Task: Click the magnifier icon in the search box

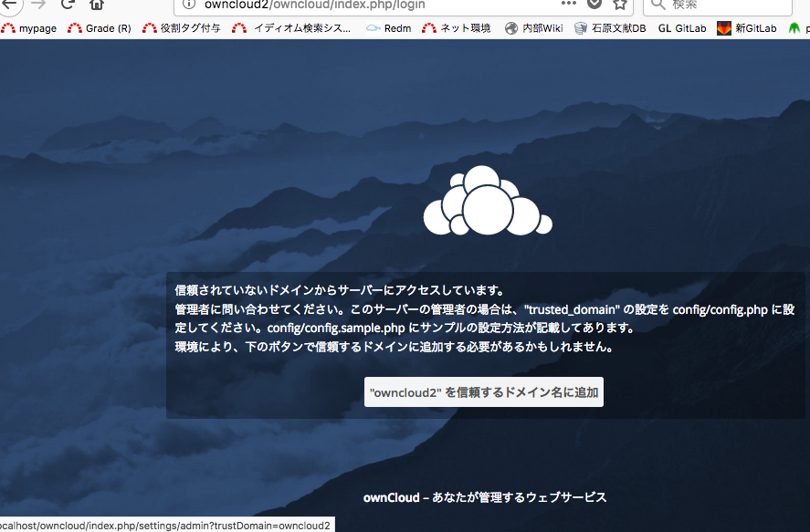Action: (657, 5)
